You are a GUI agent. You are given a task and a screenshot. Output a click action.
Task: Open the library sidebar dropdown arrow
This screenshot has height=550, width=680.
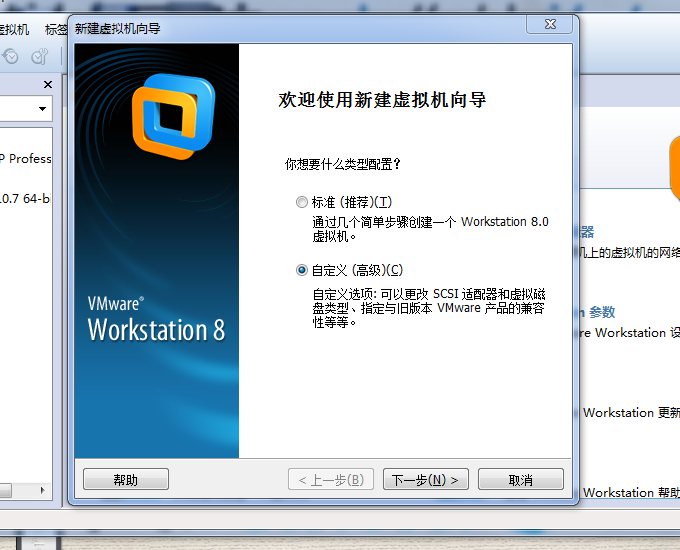pos(42,108)
